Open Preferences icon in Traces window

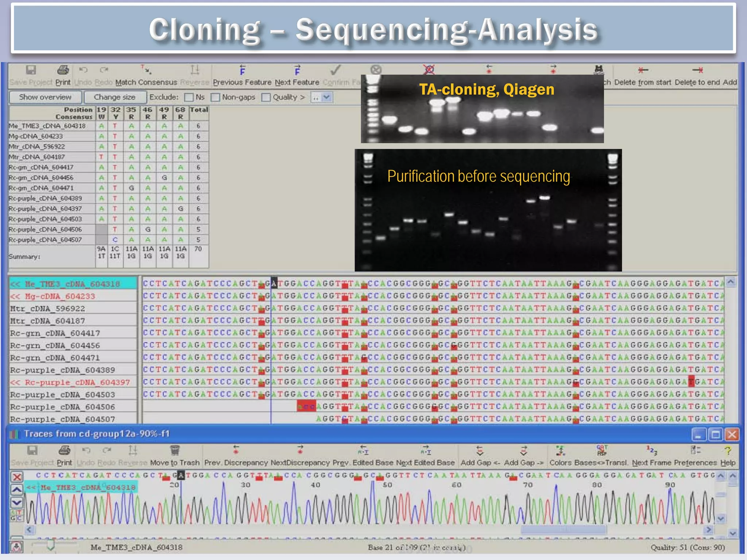click(695, 450)
